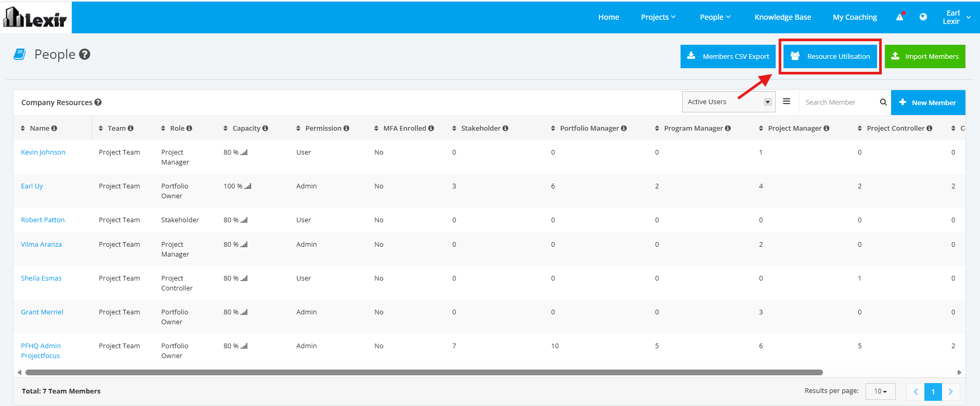Viewport: 980px width, 406px height.
Task: Open capacity chart icon for Grant Merriel
Action: click(x=244, y=312)
